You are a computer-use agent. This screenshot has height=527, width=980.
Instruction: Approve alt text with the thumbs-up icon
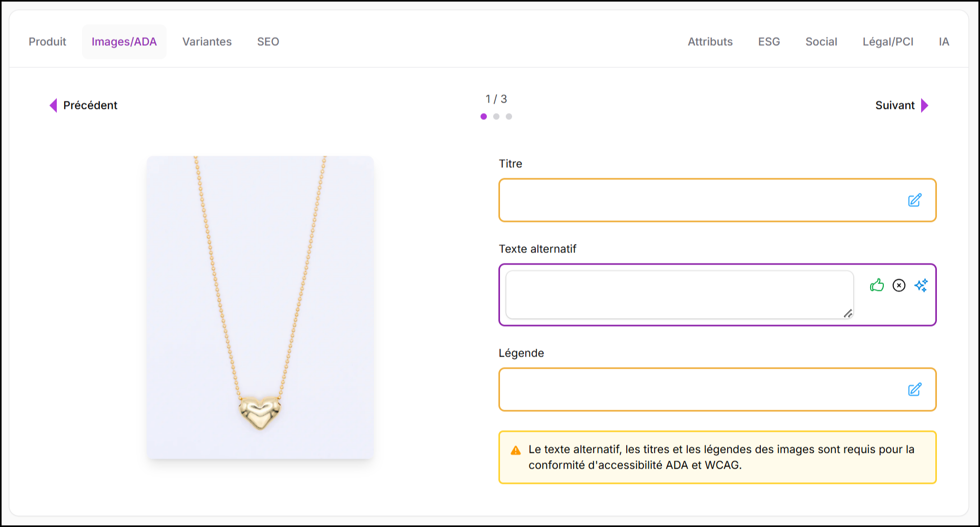tap(877, 286)
